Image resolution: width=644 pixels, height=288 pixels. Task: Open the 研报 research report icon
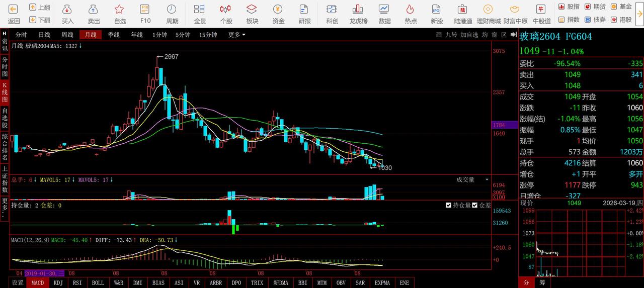click(x=304, y=9)
